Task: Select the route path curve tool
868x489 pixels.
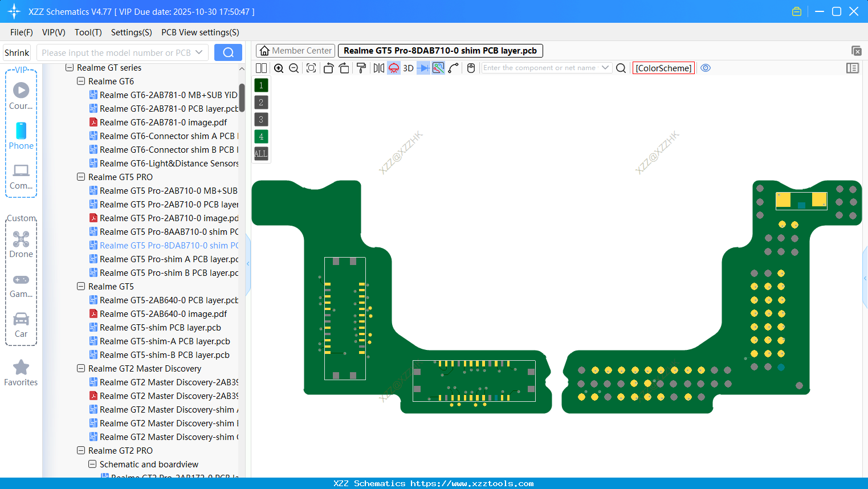Action: pos(454,68)
